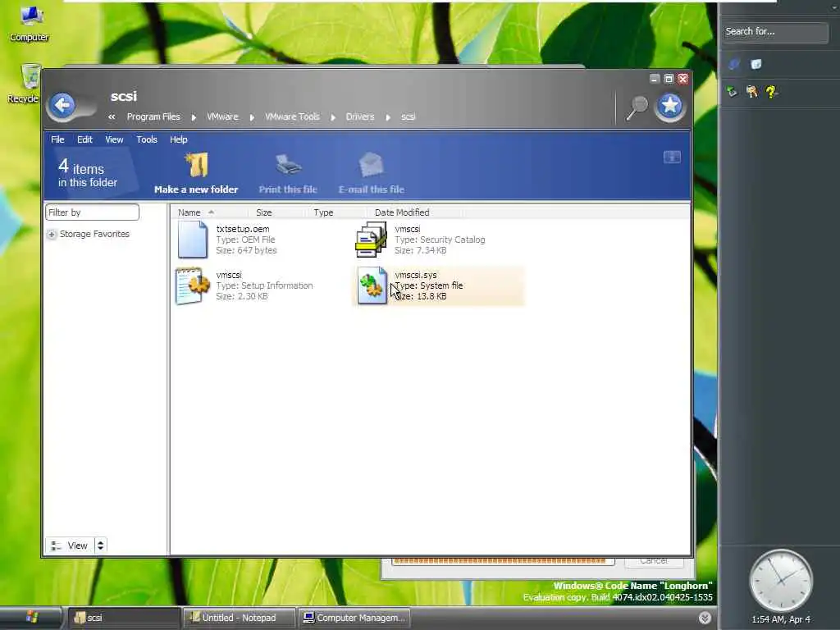Image resolution: width=840 pixels, height=630 pixels.
Task: Select the vmscsi.sys system file icon
Action: coord(372,285)
